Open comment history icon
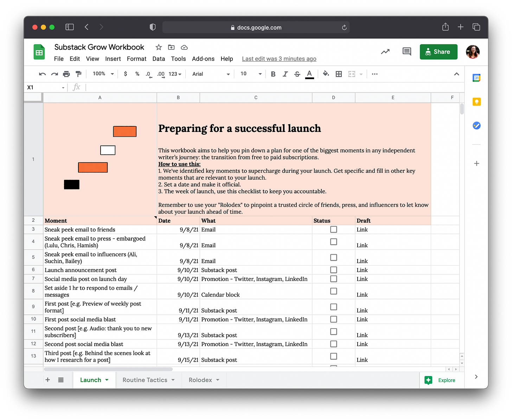The height and width of the screenshot is (420, 512). click(x=407, y=52)
